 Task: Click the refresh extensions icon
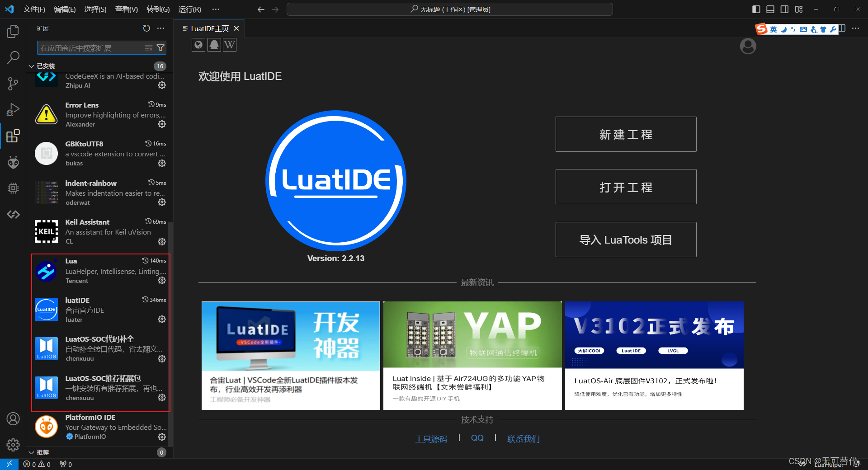coord(146,28)
